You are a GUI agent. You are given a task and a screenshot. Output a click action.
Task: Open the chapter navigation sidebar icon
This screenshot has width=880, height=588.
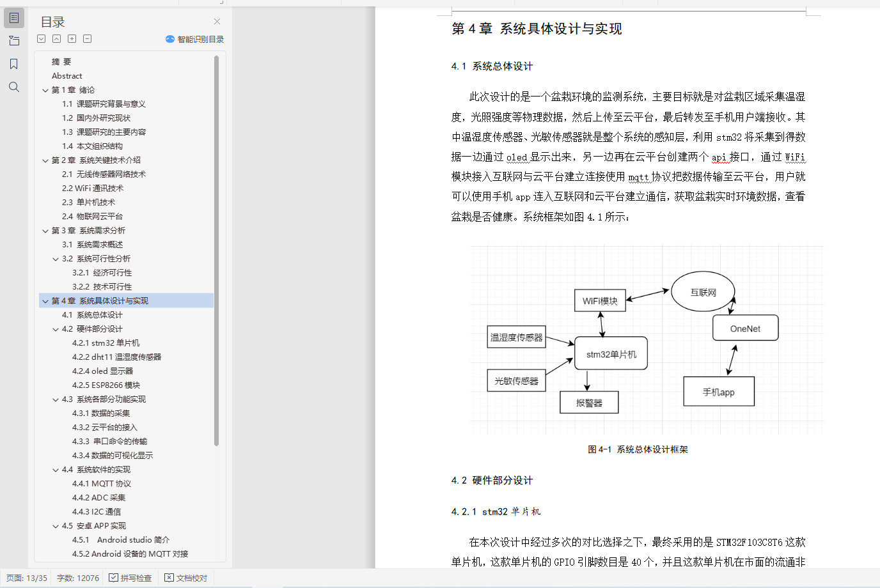[14, 41]
